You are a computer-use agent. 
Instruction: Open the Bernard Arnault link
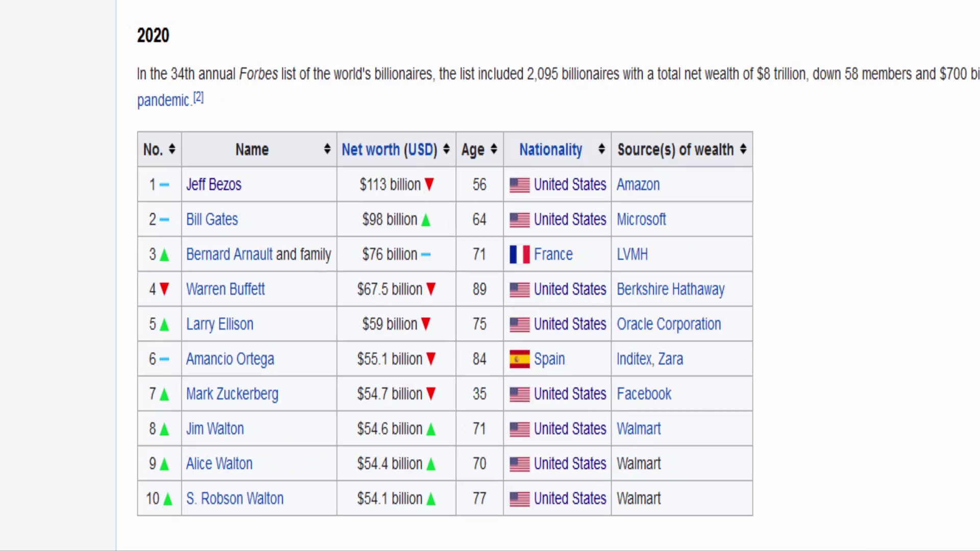[229, 254]
